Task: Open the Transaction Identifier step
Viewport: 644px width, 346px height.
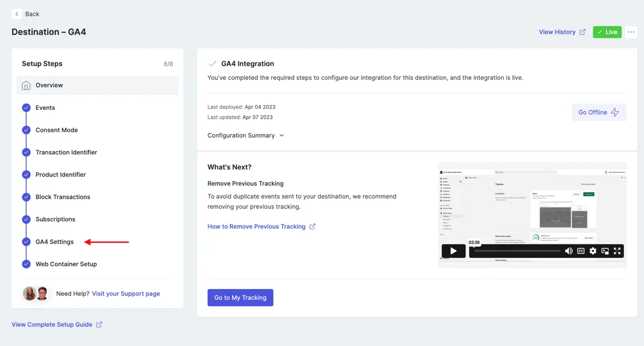Action: pos(66,152)
